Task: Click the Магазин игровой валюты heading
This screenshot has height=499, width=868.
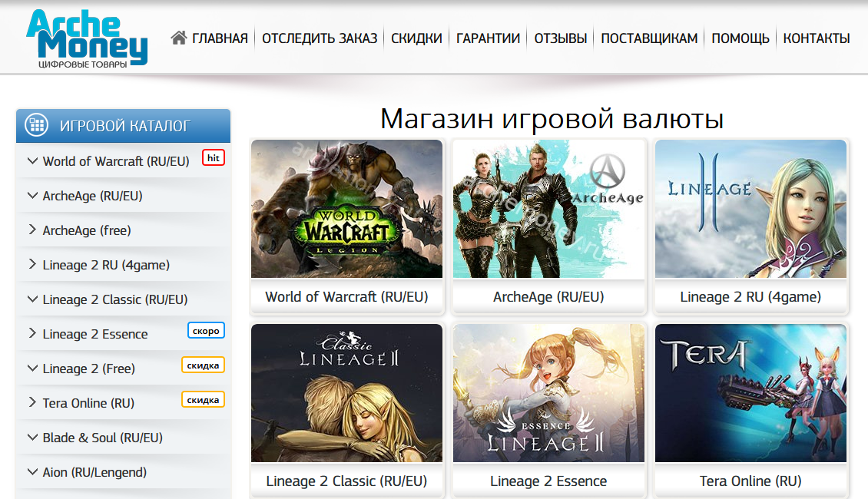Action: tap(552, 119)
